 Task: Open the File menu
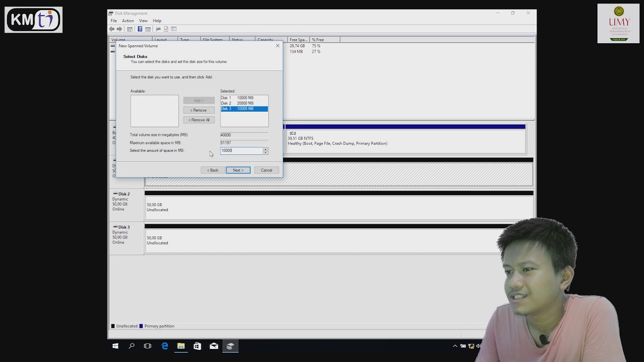click(114, 21)
